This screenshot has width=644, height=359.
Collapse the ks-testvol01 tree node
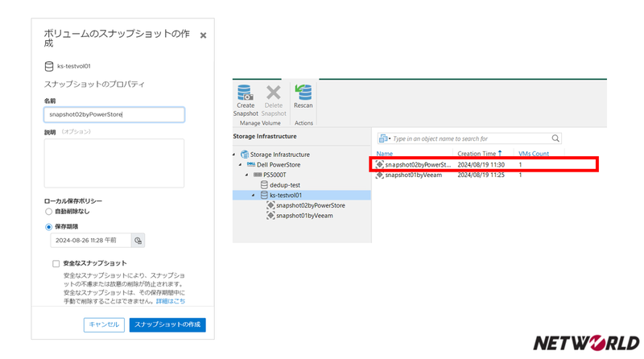point(254,195)
